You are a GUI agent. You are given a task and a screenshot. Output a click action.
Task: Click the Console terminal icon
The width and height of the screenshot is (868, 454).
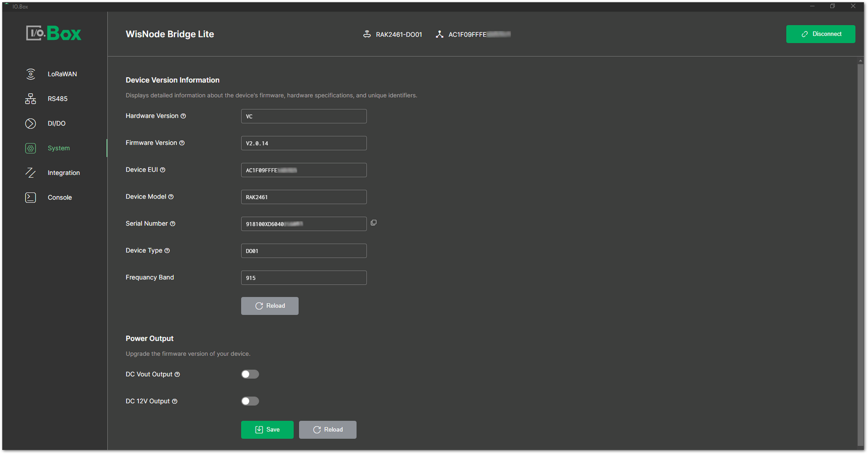(x=30, y=197)
